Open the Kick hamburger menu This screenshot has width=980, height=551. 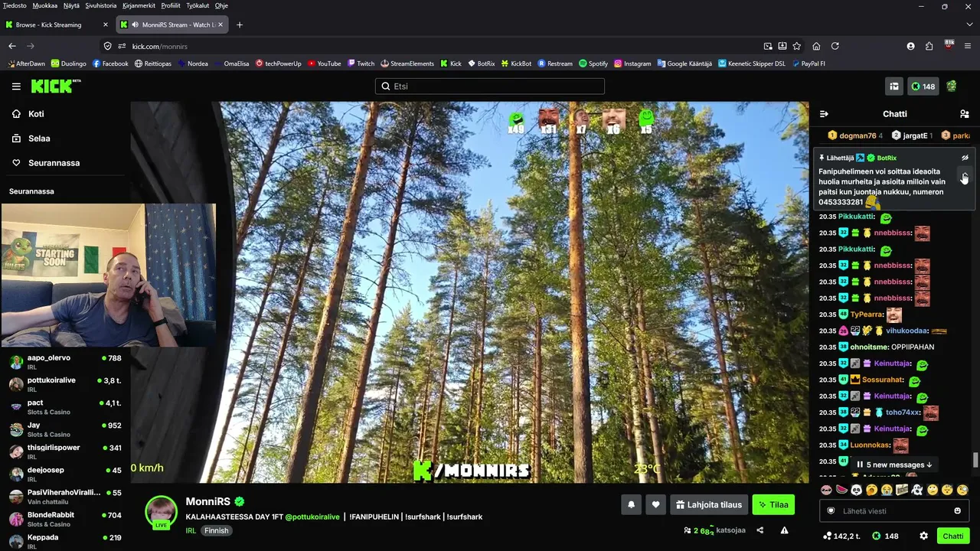tap(16, 86)
